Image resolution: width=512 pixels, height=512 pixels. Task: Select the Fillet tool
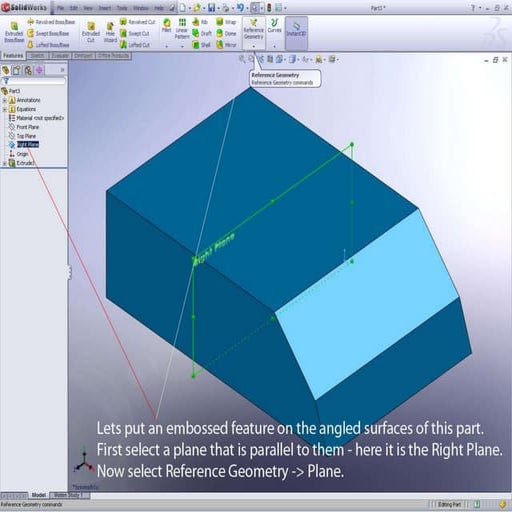166,25
